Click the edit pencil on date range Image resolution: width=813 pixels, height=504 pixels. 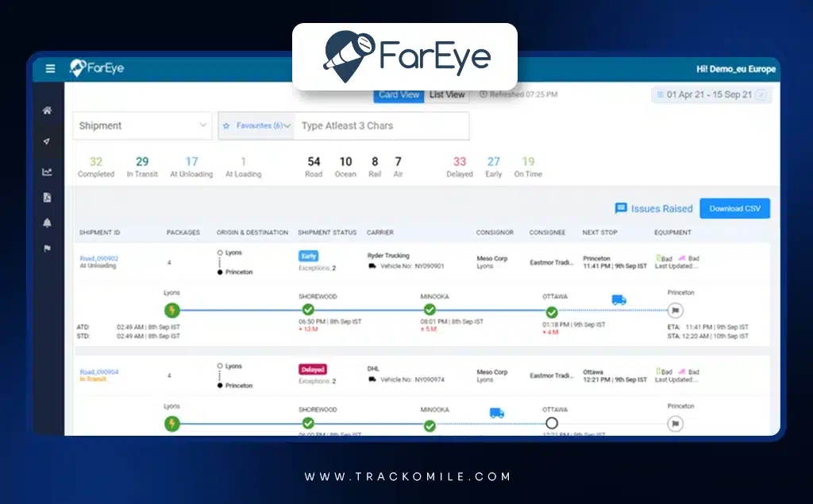761,95
